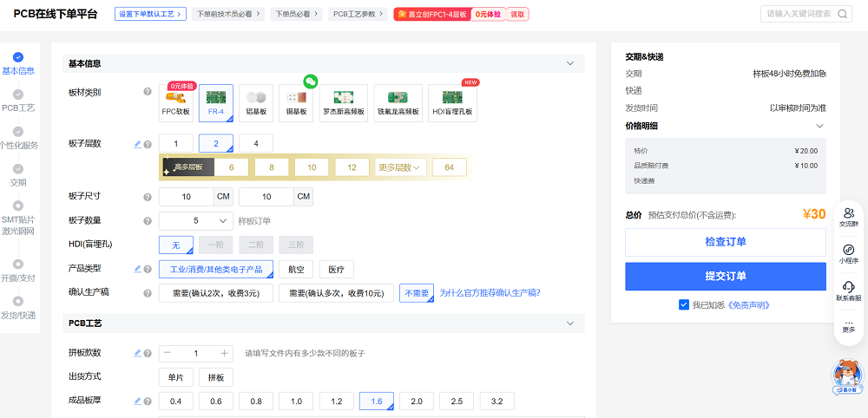
Task: Click edit pencil icon beside 拼板款数
Action: [x=138, y=353]
